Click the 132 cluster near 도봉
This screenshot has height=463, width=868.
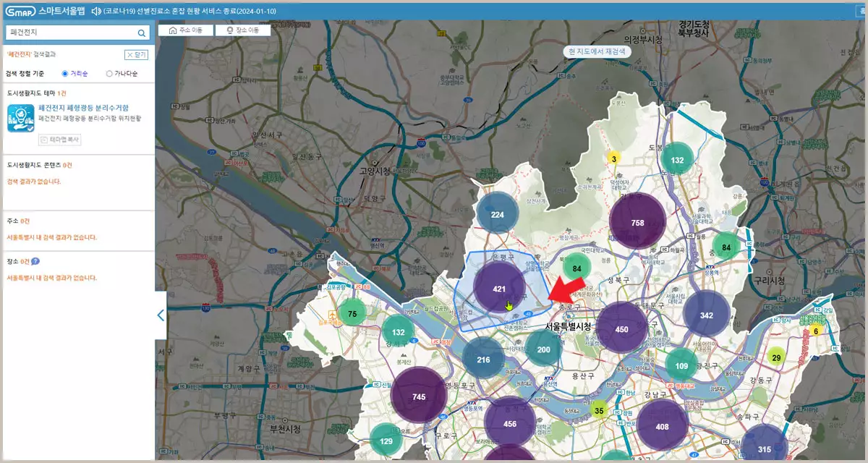coord(677,161)
